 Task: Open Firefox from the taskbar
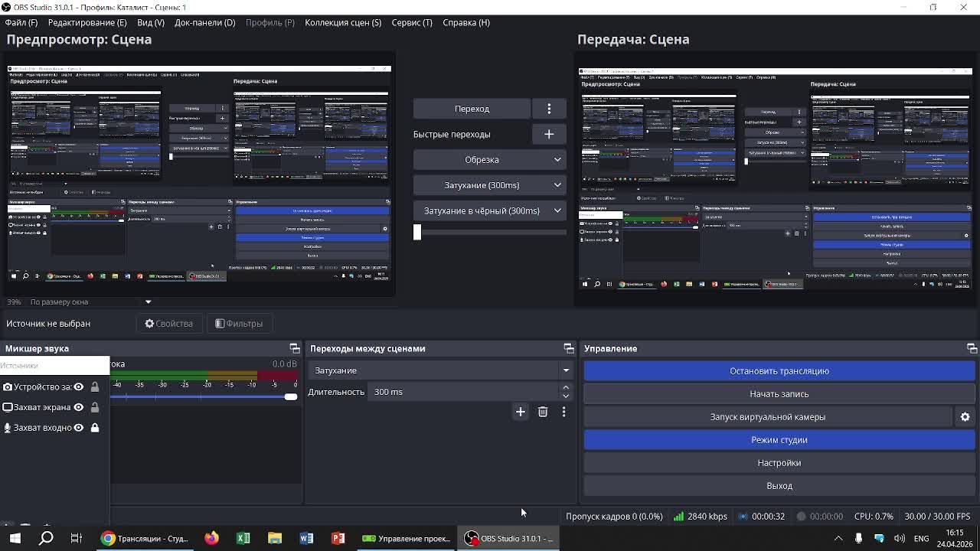pyautogui.click(x=212, y=539)
